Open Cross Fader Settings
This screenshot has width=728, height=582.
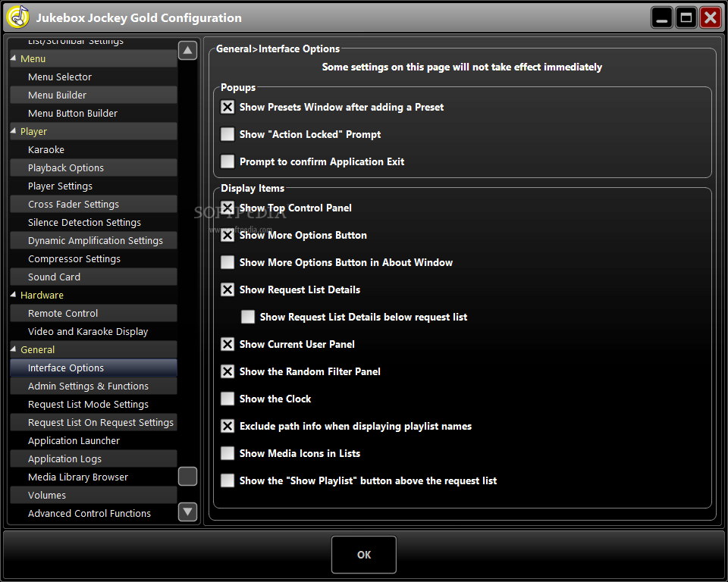(93, 204)
